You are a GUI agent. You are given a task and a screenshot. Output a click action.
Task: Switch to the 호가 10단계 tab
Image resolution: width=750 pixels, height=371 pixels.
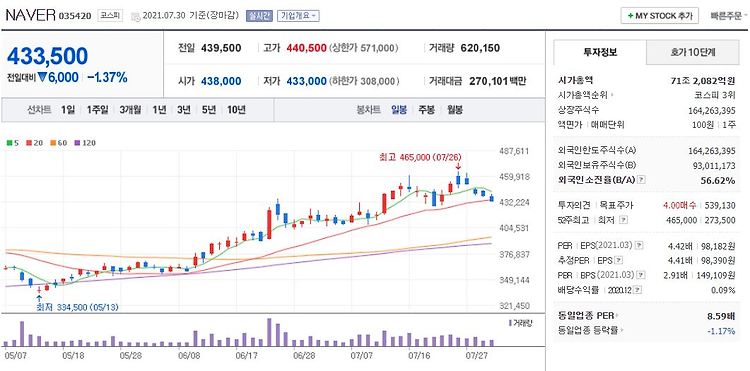click(693, 52)
